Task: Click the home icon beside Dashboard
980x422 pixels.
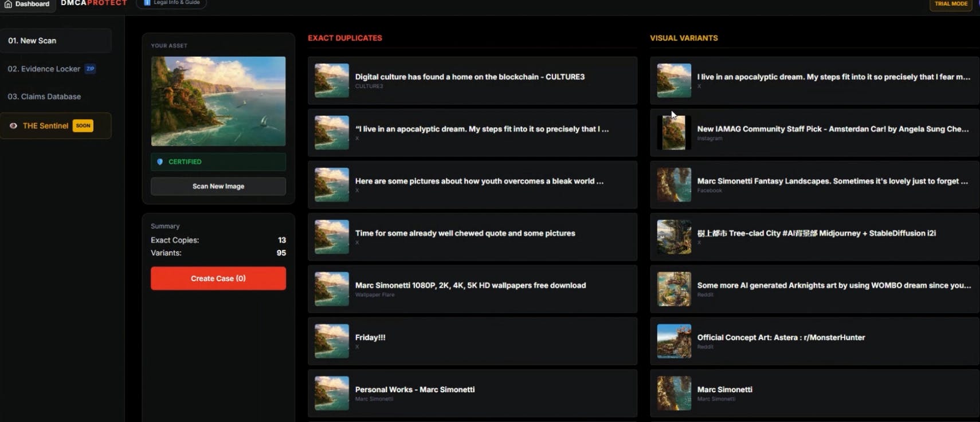Action: [x=8, y=3]
